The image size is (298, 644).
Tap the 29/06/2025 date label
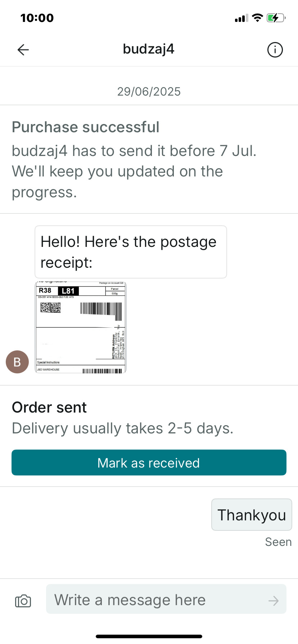pyautogui.click(x=149, y=92)
